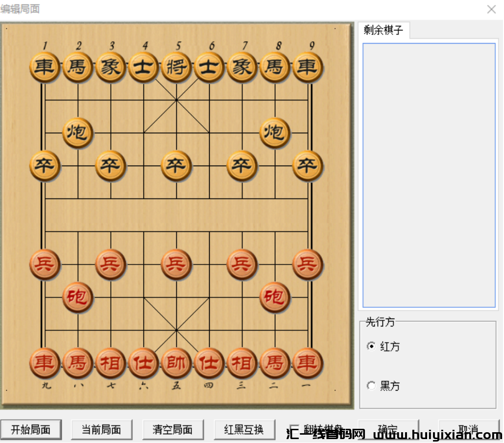Click the black elephant 象 on file 7
The width and height of the screenshot is (504, 443).
tap(241, 67)
